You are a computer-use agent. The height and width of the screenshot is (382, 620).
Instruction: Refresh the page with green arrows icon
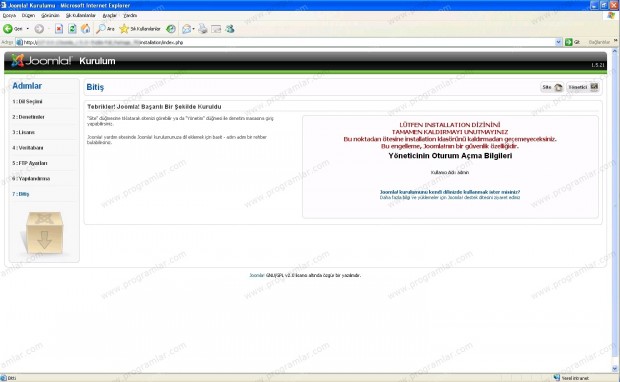coord(72,29)
